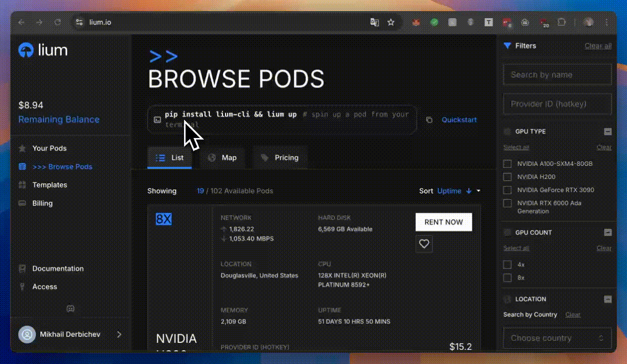The height and width of the screenshot is (364, 627).
Task: Collapse the GPU TYPE filter section
Action: point(608,131)
